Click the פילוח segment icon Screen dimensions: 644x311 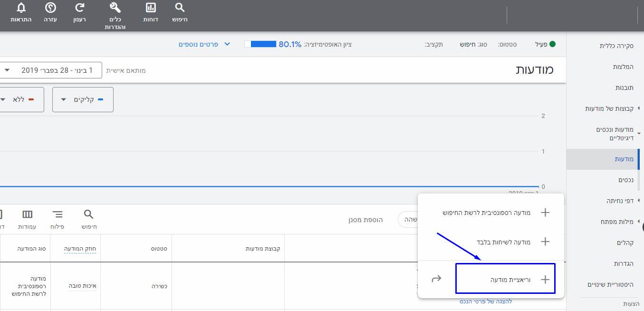pos(58,214)
